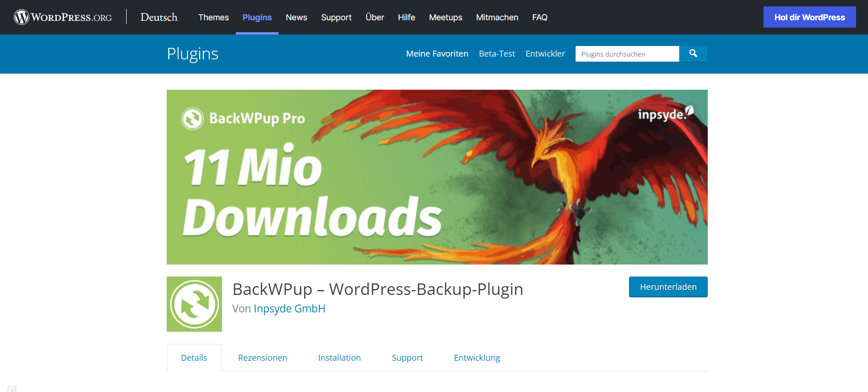Image resolution: width=868 pixels, height=392 pixels.
Task: Open the Inpsyde GmbH author link
Action: pyautogui.click(x=290, y=309)
